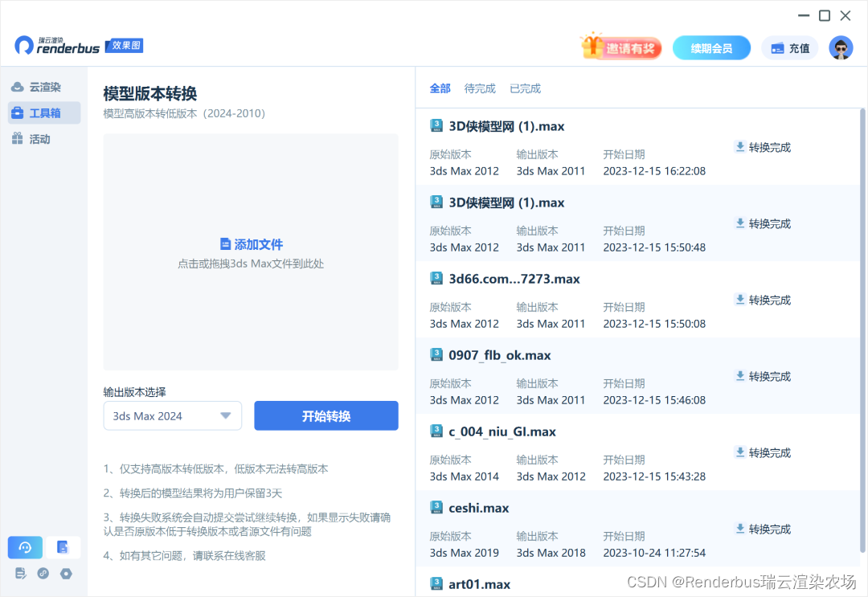Screen dimensions: 868x597
Task: Switch to the 全部 tab
Action: 440,88
